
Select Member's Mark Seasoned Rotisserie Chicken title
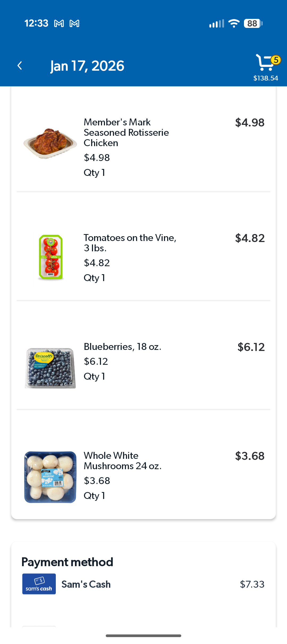(126, 132)
